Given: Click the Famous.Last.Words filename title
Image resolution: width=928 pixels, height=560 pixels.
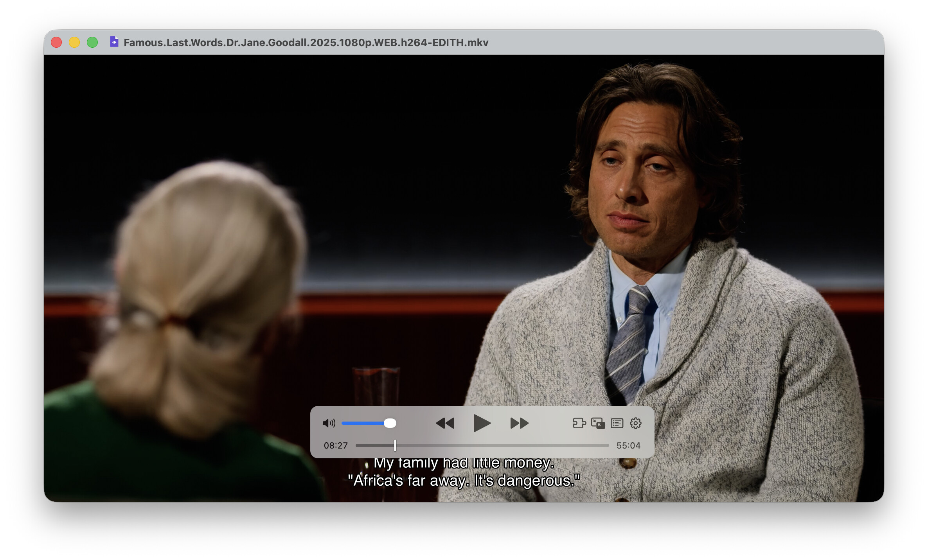Looking at the screenshot, I should 306,42.
